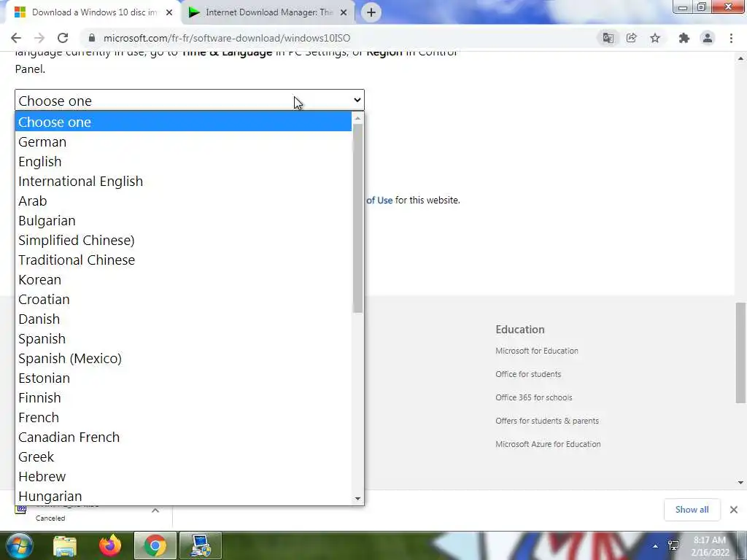Pick Finnish from the list
This screenshot has width=747, height=560.
tap(183, 397)
